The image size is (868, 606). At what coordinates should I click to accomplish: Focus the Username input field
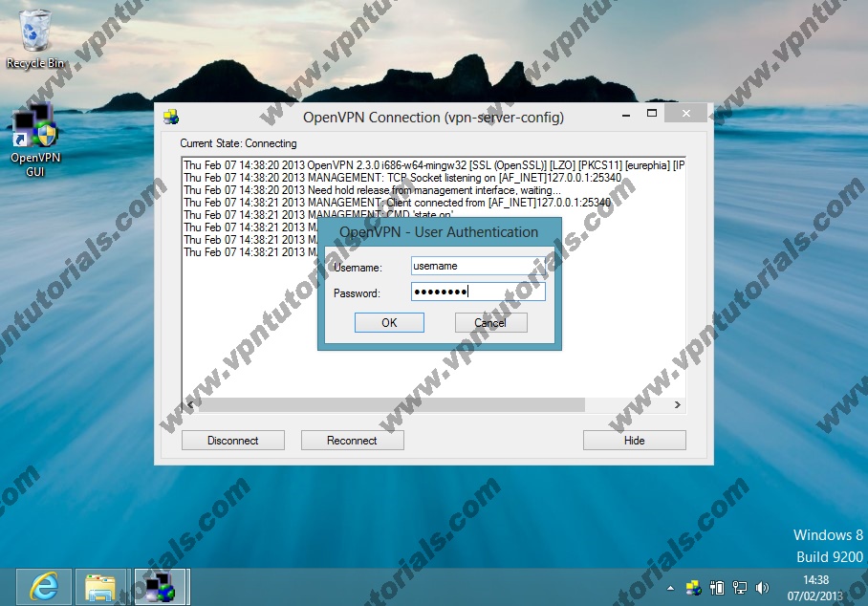coord(478,266)
